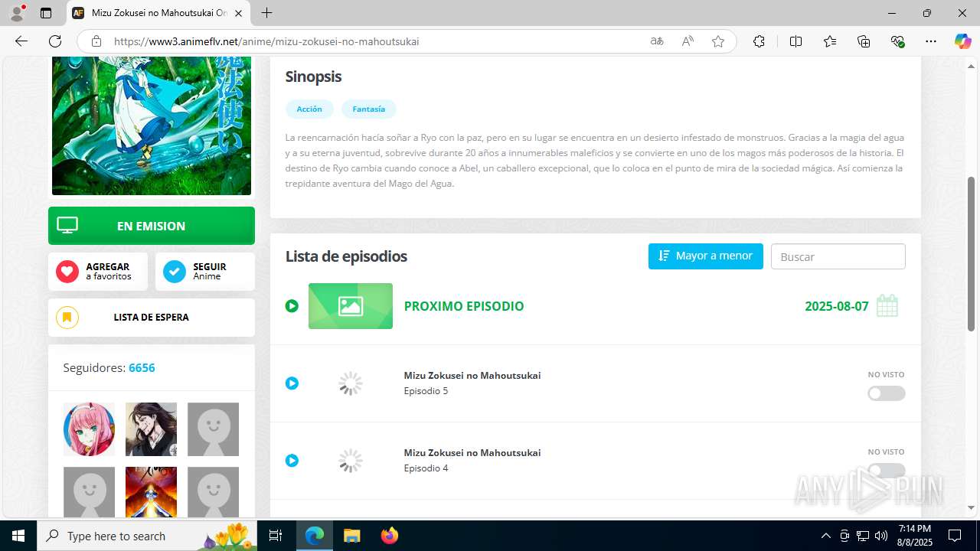980x551 pixels.
Task: Sort episodes Mayor a menor
Action: point(706,256)
